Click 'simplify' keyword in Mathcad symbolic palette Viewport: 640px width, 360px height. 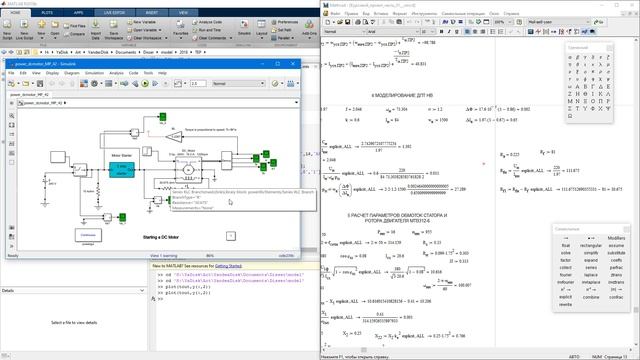pyautogui.click(x=591, y=253)
